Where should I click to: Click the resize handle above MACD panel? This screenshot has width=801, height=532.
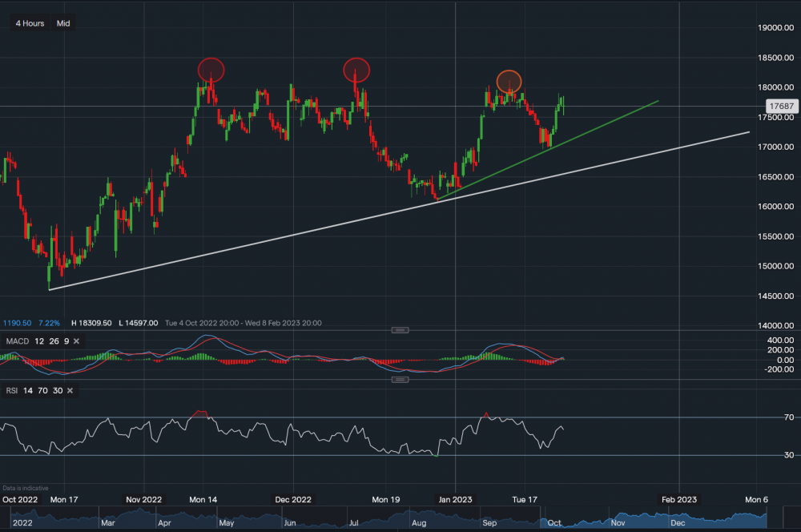pyautogui.click(x=400, y=330)
